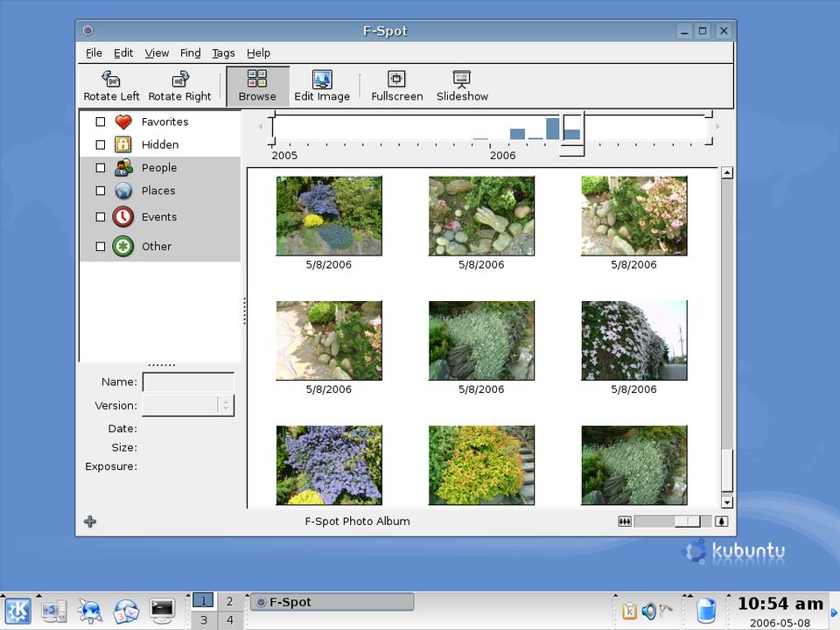The image size is (840, 630).
Task: Click the large thumbnails icon beside zoom slider
Action: point(721,521)
